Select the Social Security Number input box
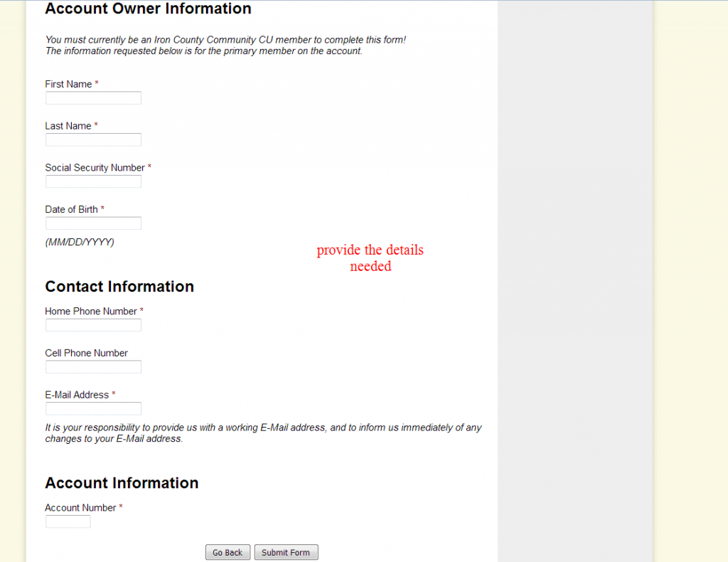 pos(93,182)
